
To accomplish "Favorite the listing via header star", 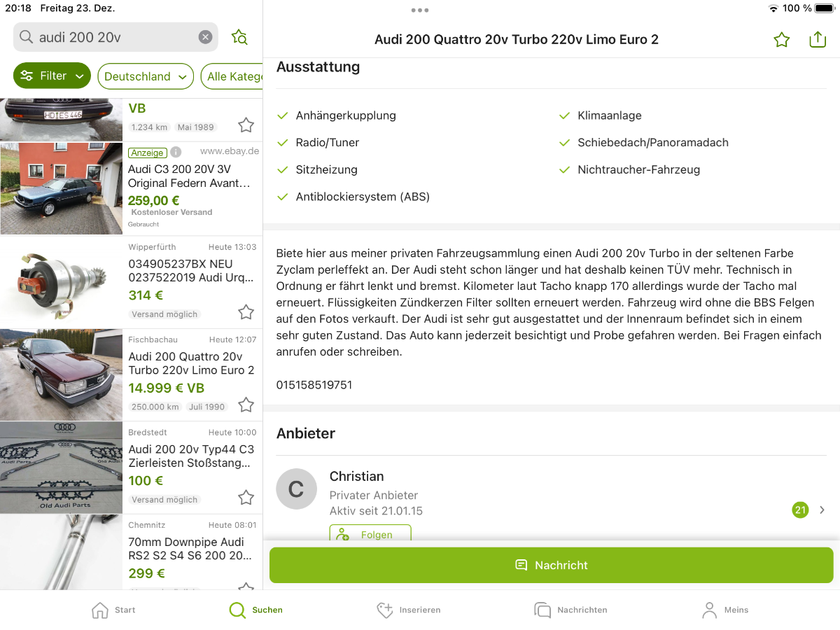I will tap(782, 40).
